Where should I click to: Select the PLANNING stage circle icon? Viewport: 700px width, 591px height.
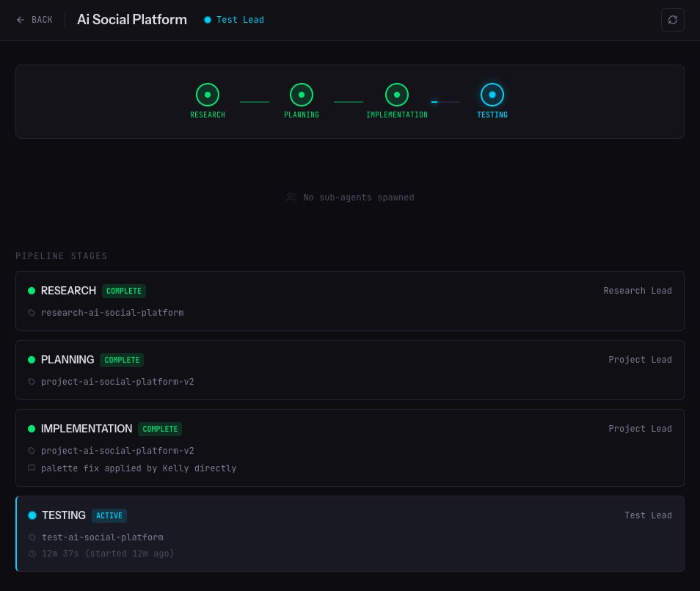302,95
